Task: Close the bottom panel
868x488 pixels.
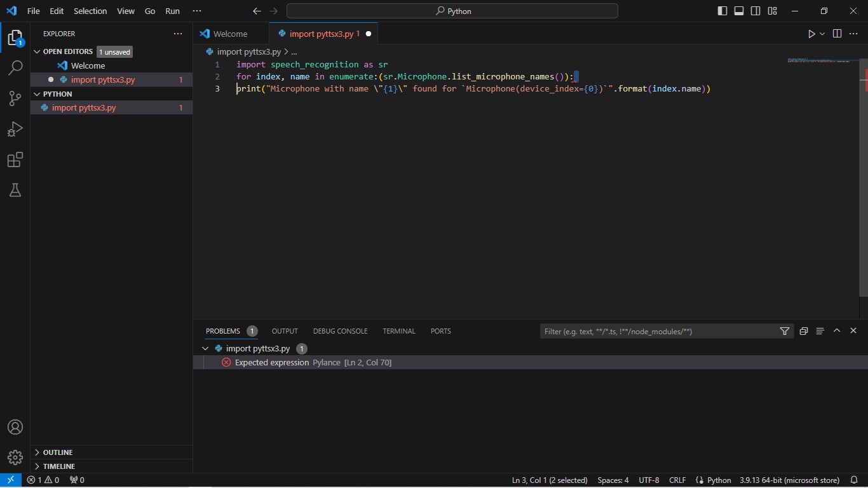Action: (x=853, y=331)
